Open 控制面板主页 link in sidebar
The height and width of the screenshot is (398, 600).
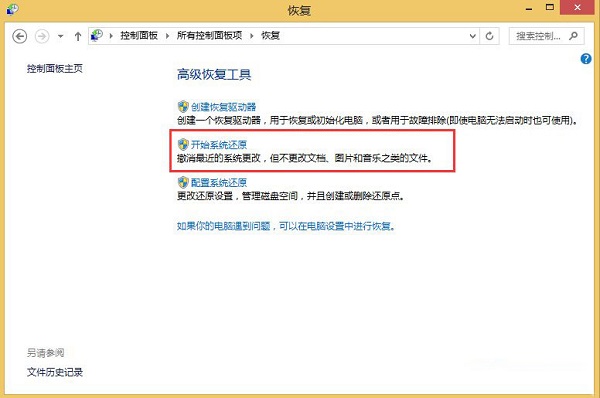[55, 69]
